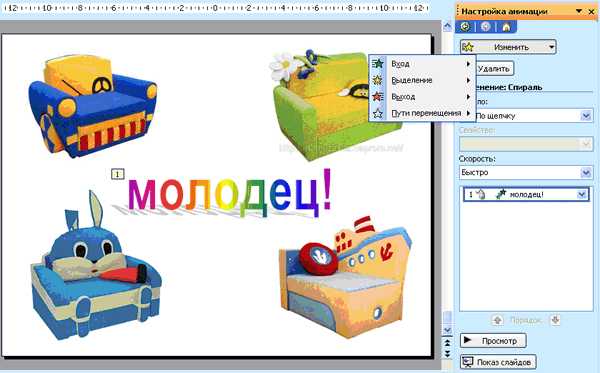
Task: Expand the Изменить dropdown arrow
Action: [551, 47]
